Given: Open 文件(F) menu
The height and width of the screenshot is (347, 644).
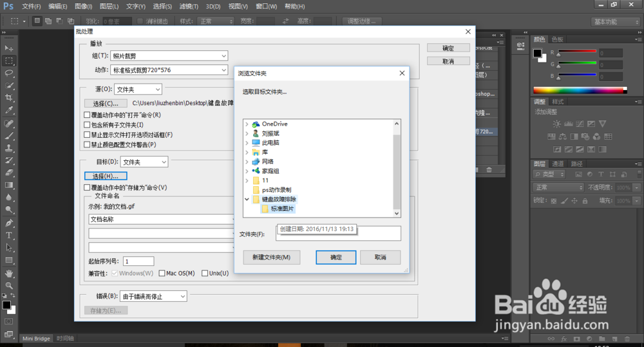Looking at the screenshot, I should pyautogui.click(x=31, y=6).
